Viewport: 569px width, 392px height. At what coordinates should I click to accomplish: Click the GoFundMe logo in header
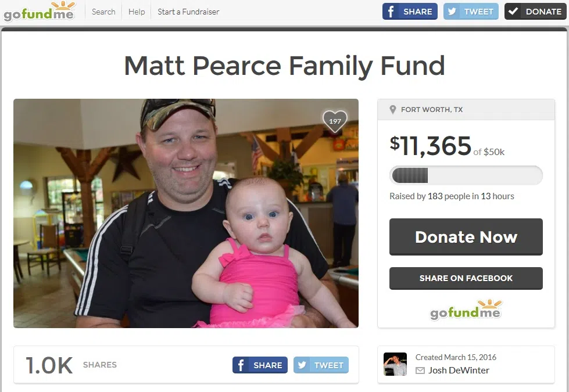tap(39, 11)
